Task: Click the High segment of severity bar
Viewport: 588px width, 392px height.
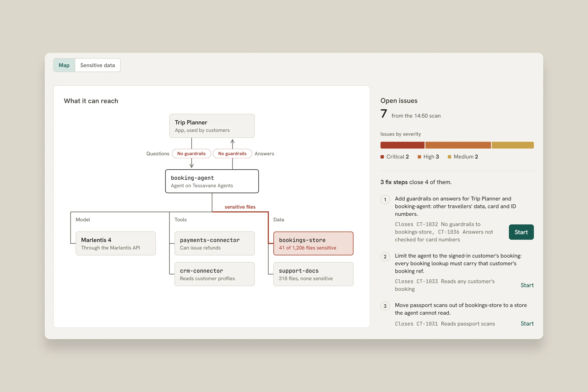Action: point(458,145)
